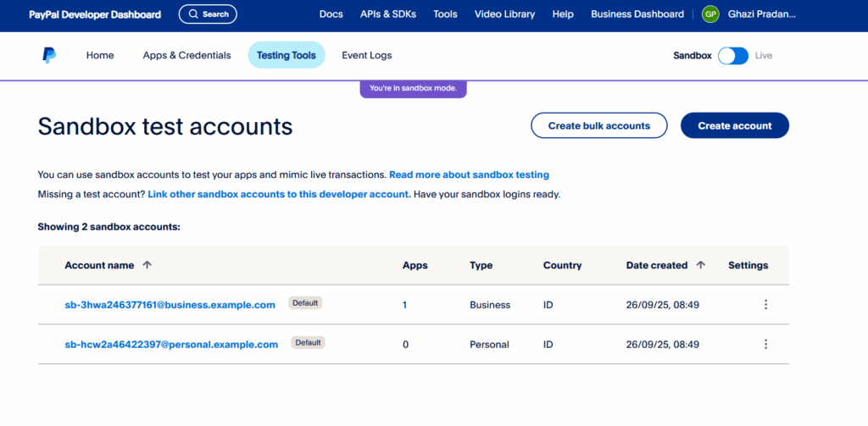Click the Sandbox mode label

pyautogui.click(x=693, y=55)
